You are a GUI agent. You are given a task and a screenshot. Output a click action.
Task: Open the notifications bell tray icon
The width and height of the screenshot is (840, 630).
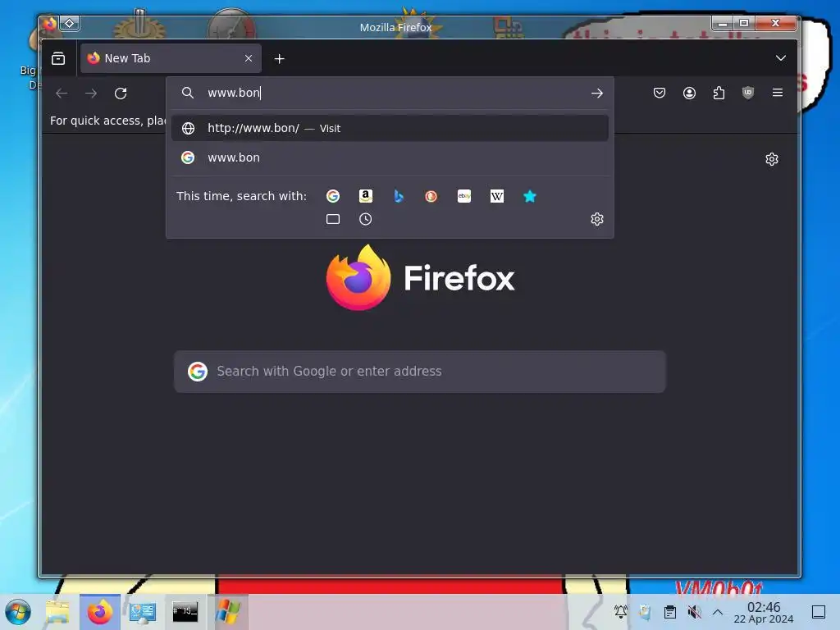[620, 611]
